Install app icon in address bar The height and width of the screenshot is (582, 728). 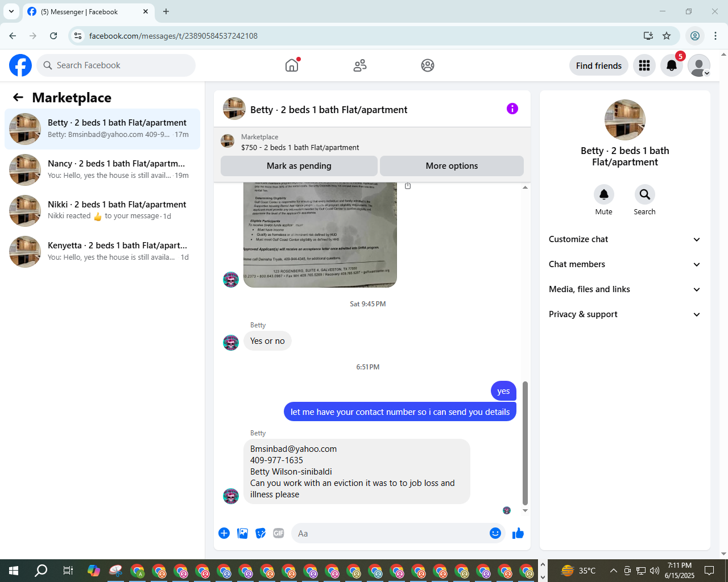648,36
